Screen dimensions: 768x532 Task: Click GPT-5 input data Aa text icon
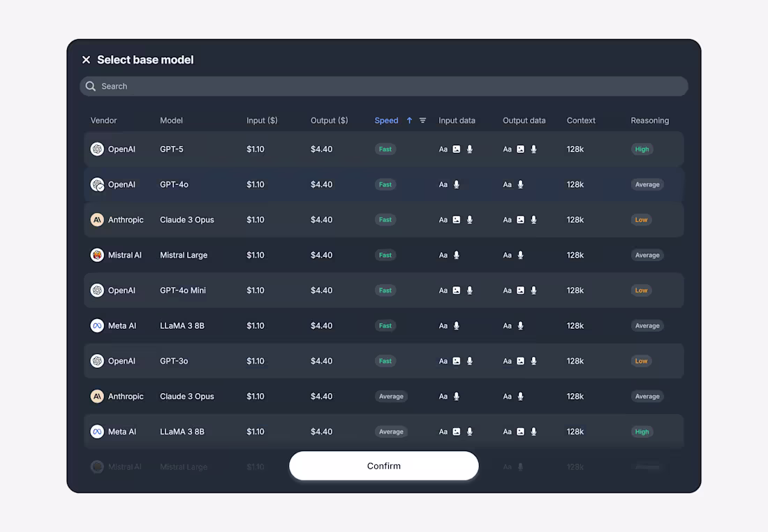coord(443,149)
